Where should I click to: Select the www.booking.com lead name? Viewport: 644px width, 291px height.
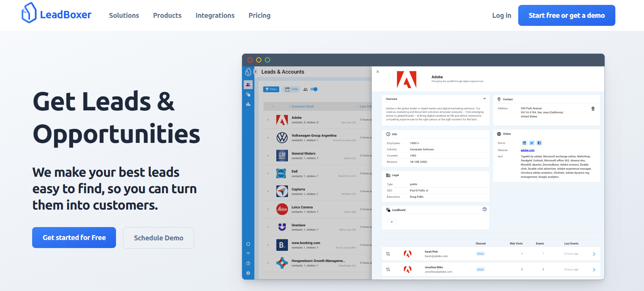(x=306, y=243)
